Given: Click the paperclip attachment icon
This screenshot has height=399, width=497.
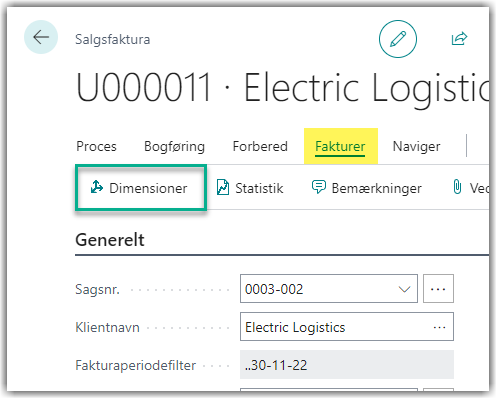Looking at the screenshot, I should coord(457,187).
